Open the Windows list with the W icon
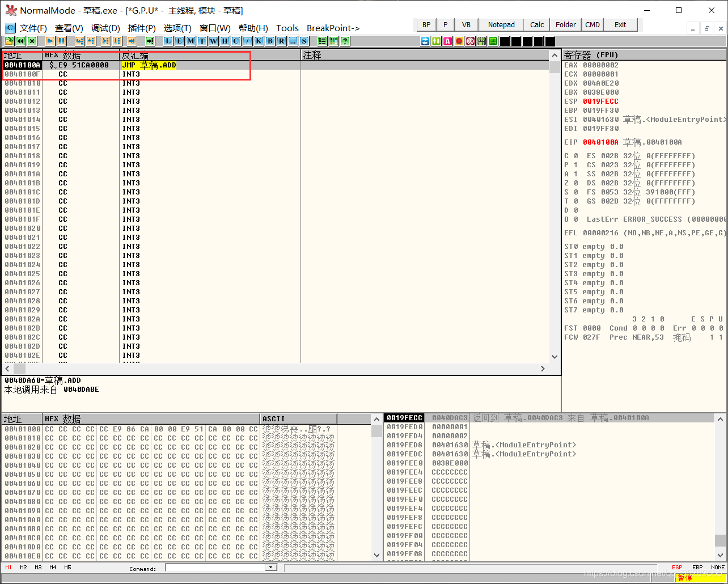The image size is (728, 584). pyautogui.click(x=213, y=41)
